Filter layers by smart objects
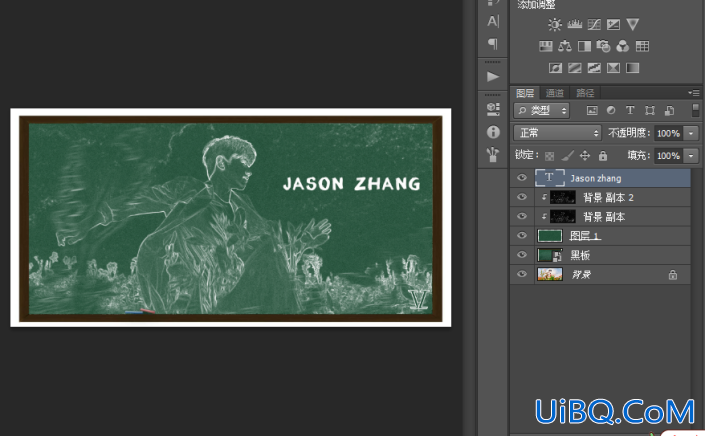Image resolution: width=705 pixels, height=436 pixels. [669, 111]
